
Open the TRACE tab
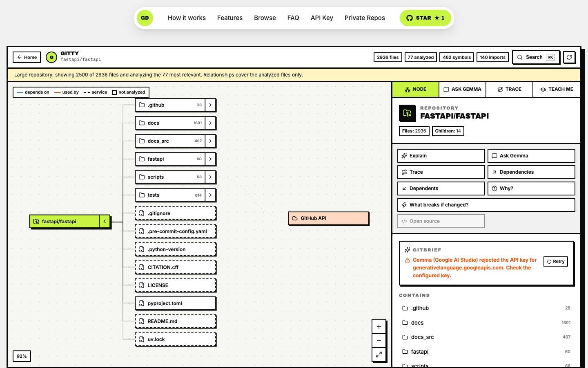(x=509, y=89)
